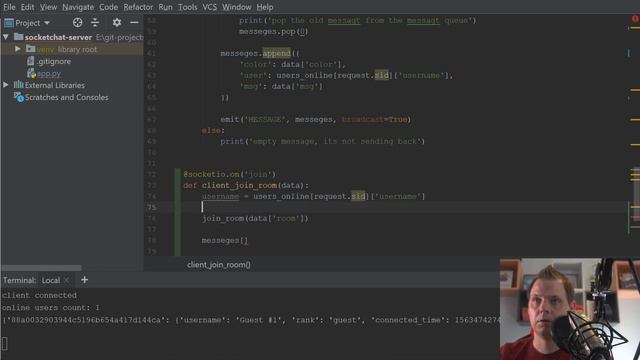Click the highlighted append call
The width and height of the screenshot is (640, 360).
pyautogui.click(x=276, y=53)
